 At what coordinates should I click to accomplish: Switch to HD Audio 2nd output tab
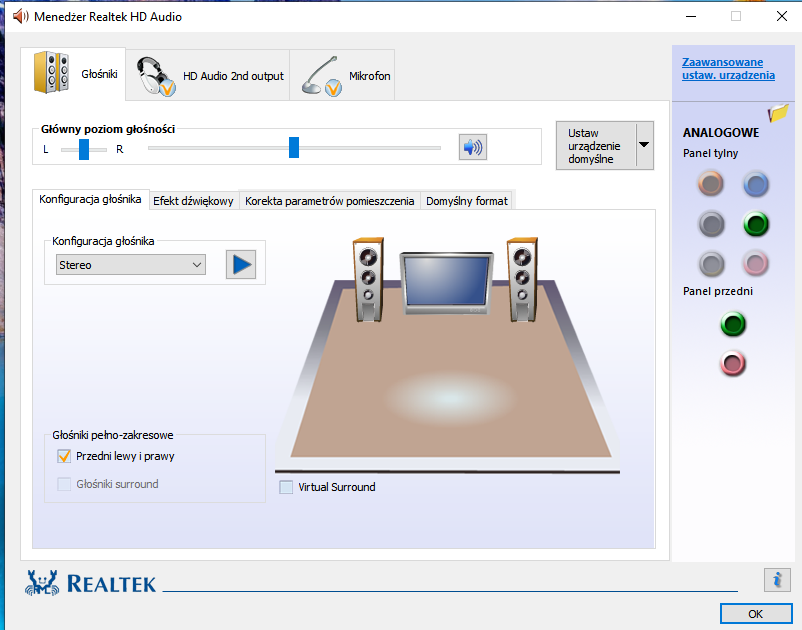208,75
